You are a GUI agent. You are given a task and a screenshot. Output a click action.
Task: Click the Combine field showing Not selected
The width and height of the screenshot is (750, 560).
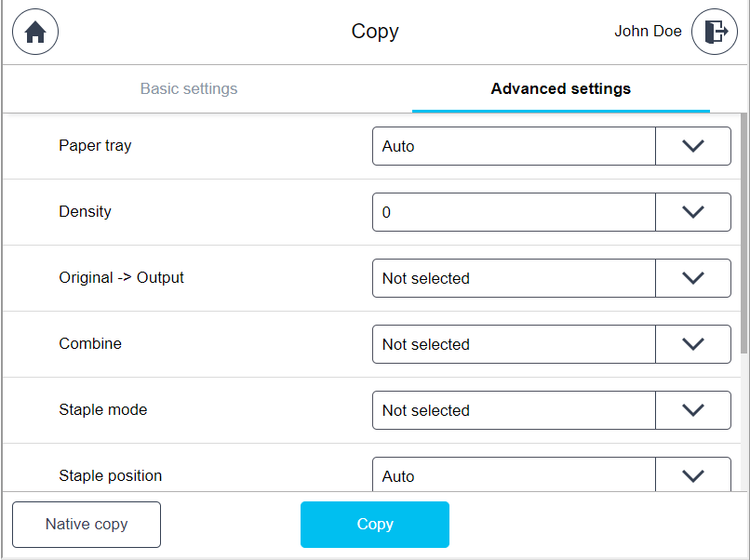514,343
